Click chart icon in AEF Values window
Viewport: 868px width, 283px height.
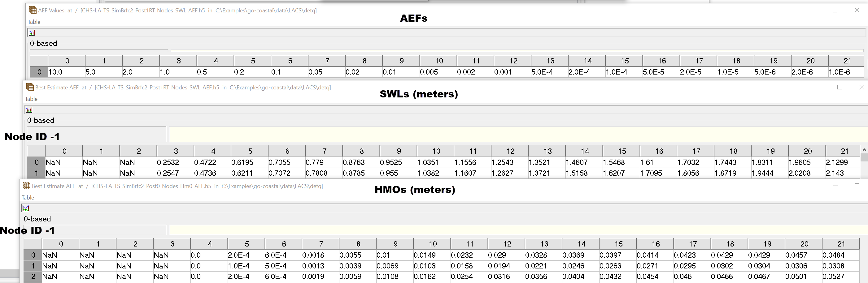pos(32,33)
